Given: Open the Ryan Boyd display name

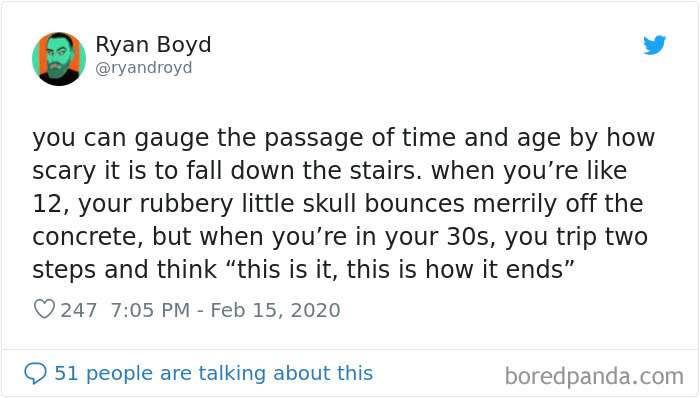Looking at the screenshot, I should tap(153, 45).
